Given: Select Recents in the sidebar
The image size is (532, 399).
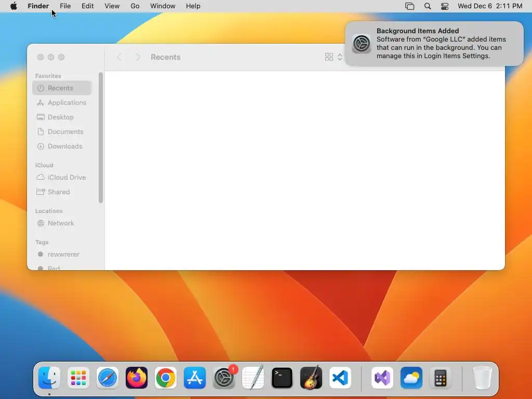Looking at the screenshot, I should click(62, 88).
